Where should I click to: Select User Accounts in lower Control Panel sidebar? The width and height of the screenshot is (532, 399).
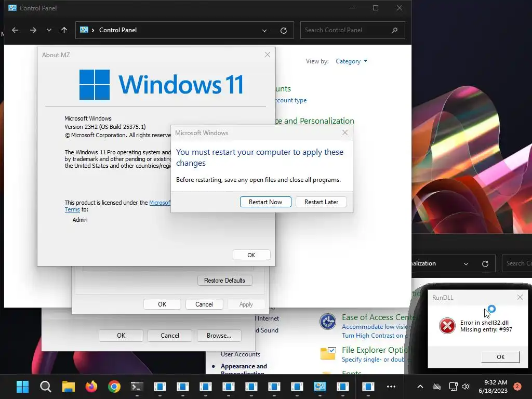pos(241,354)
